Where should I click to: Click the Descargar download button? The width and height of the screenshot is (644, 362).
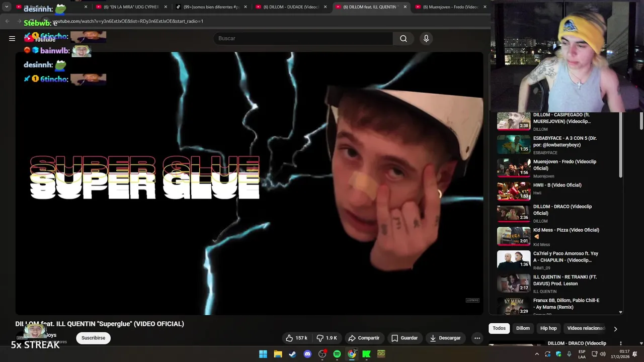click(445, 338)
